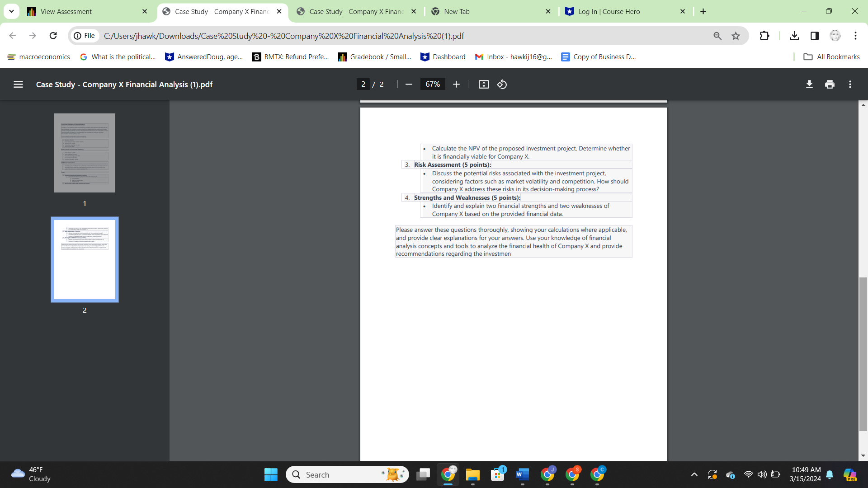868x488 pixels.
Task: Toggle the Chrome side panel open
Action: pos(814,36)
